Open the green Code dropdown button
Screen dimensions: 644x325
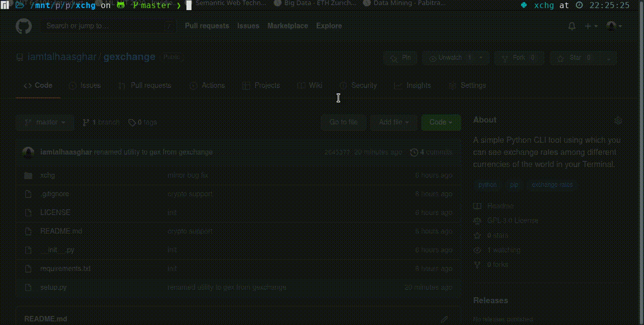tap(441, 122)
